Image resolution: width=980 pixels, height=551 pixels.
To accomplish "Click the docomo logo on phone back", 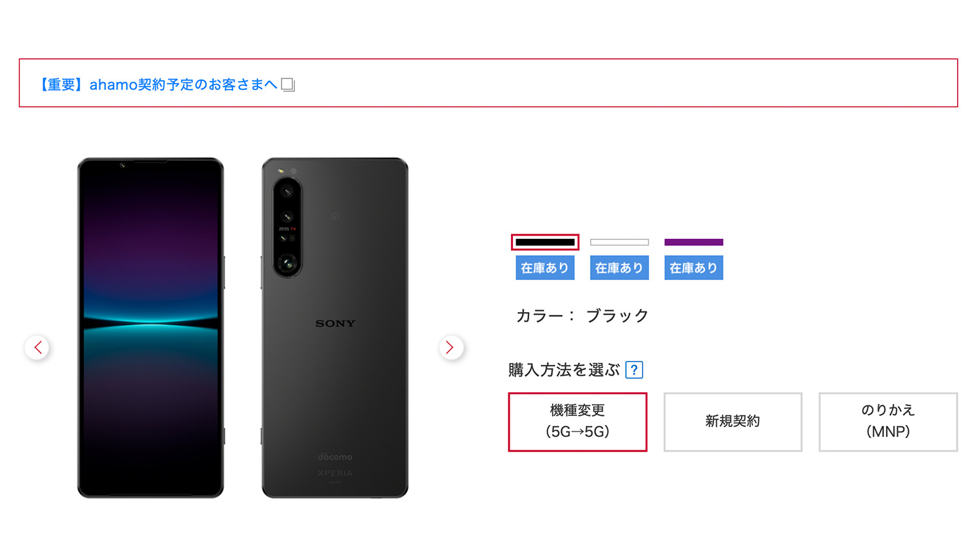I will point(335,457).
